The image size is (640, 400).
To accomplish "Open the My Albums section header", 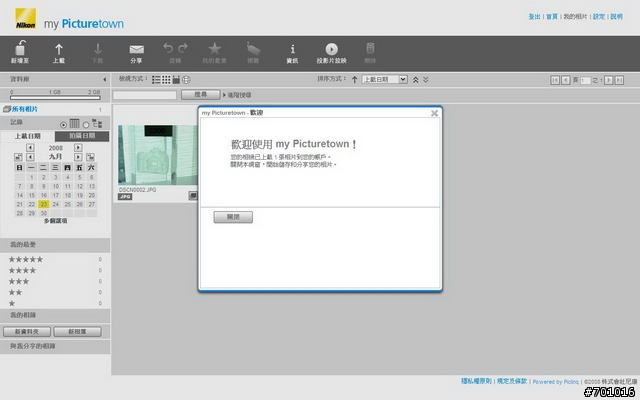I will pyautogui.click(x=55, y=316).
